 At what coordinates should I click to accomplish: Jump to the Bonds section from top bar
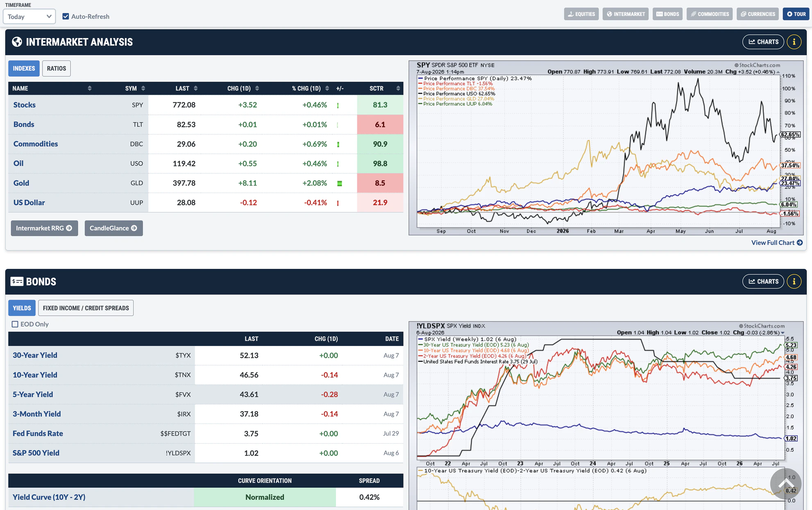668,14
